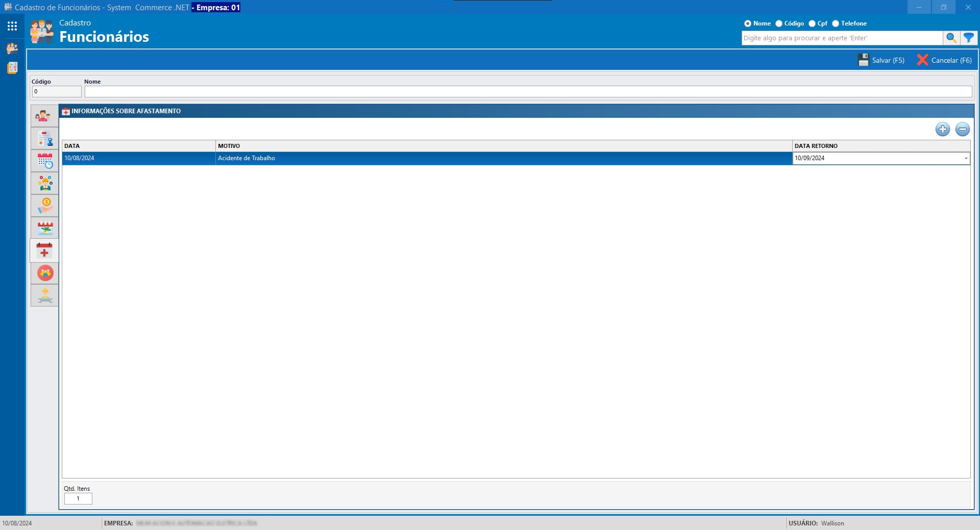Screen dimensions: 980x530
Task: Open the document with stamp tab
Action: tap(45, 139)
